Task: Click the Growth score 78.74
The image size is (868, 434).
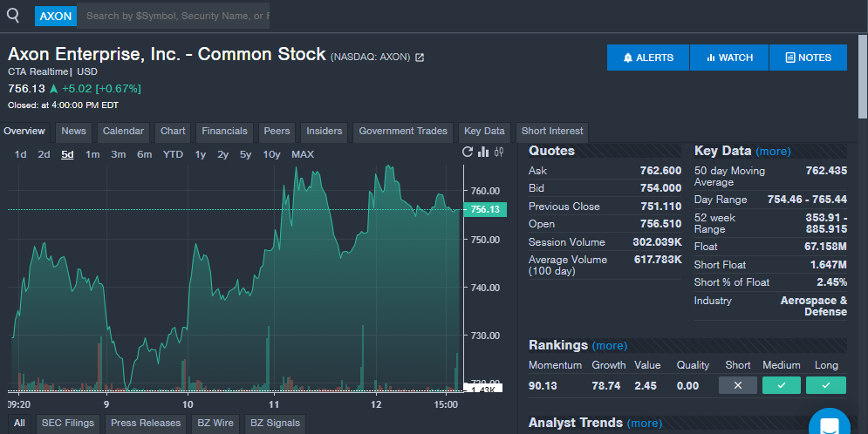Action: click(x=605, y=386)
